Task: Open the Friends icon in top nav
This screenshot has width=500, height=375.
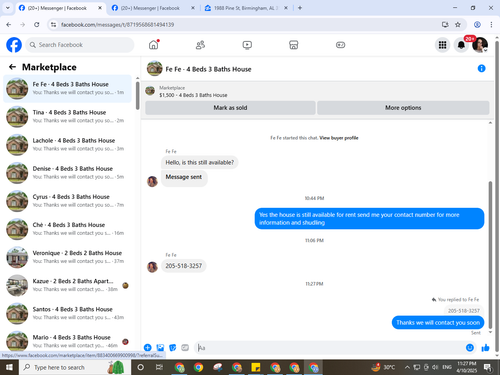Action: (200, 45)
